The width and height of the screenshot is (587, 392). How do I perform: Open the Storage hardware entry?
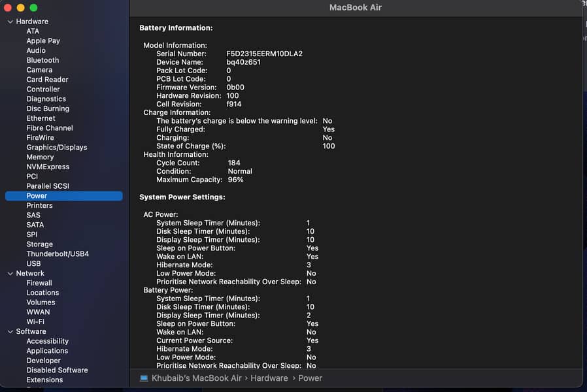pyautogui.click(x=39, y=244)
